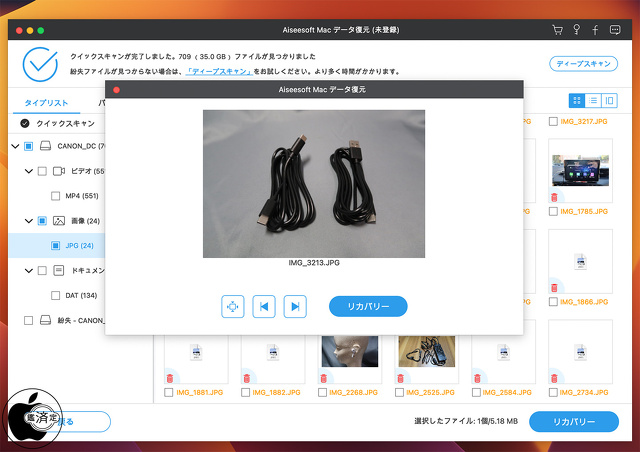Check the IMG_1866.JPG checkbox
This screenshot has width=640, height=452.
553,302
